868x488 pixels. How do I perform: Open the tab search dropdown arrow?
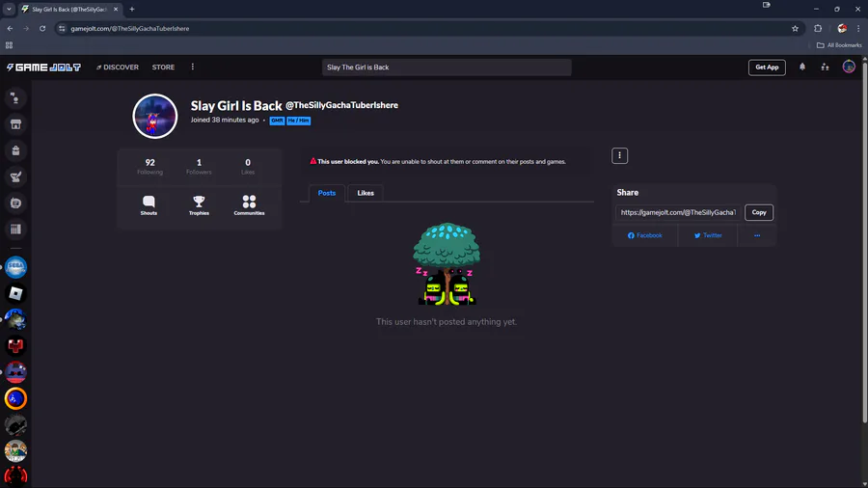point(9,10)
